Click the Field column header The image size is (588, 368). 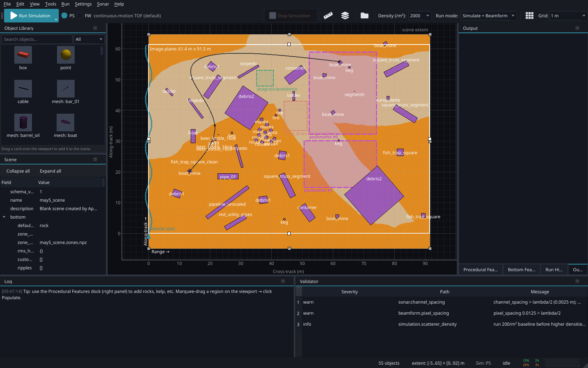click(x=18, y=183)
